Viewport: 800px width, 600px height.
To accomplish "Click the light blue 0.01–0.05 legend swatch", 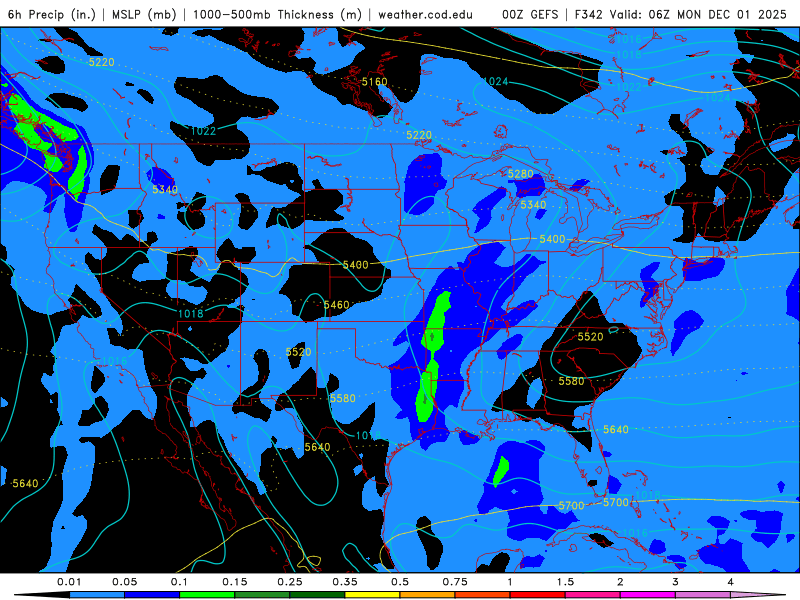I will tap(97, 595).
